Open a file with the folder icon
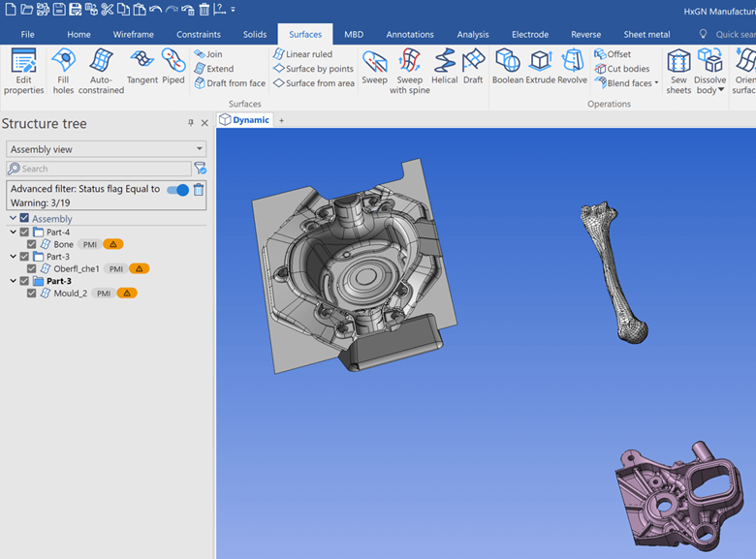 [x=26, y=9]
